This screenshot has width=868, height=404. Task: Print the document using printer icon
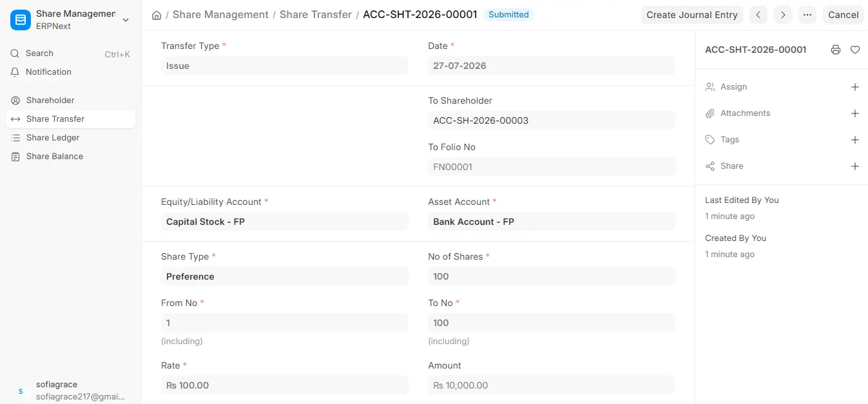pos(836,50)
